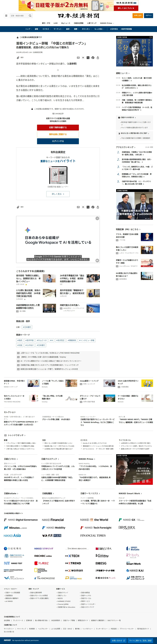Expand the マーケット navigation dropdown

click(58, 29)
